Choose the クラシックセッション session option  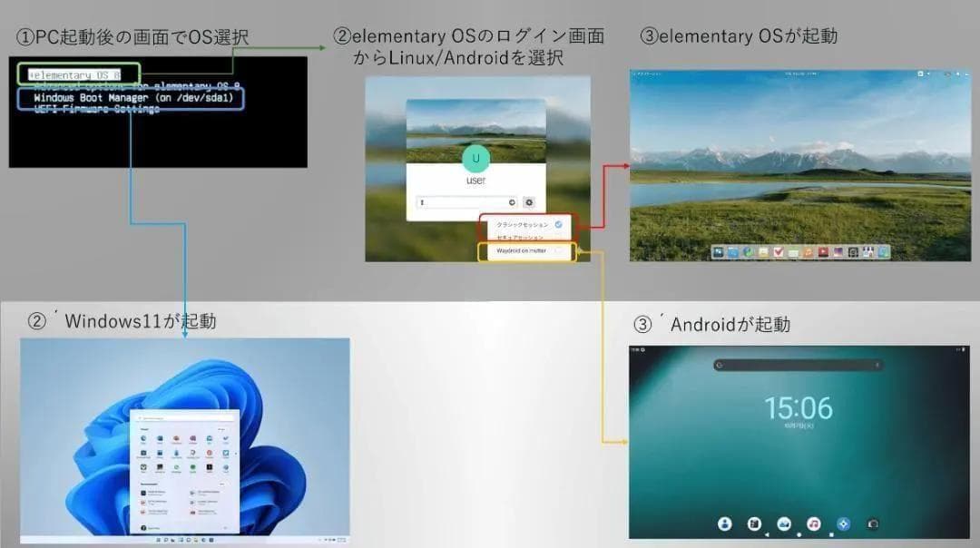(529, 224)
